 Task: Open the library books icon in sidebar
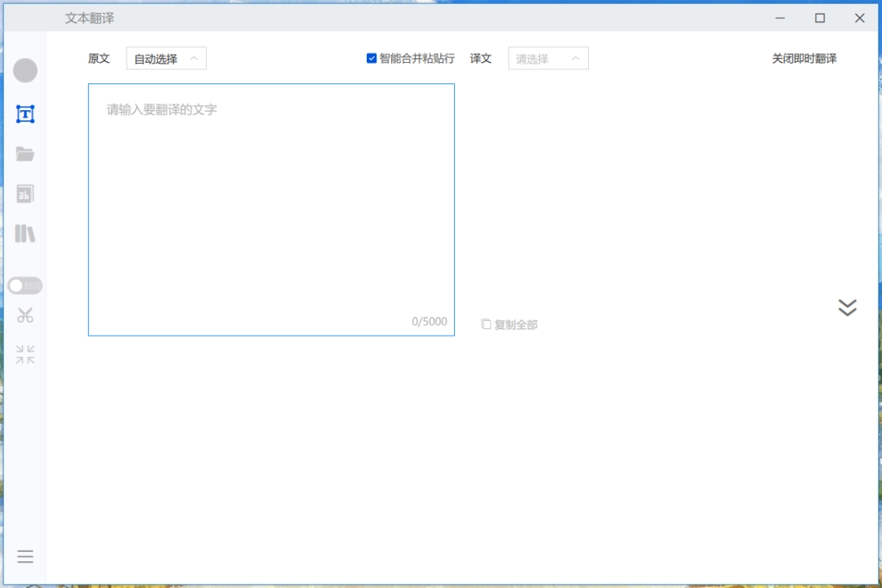[x=25, y=234]
